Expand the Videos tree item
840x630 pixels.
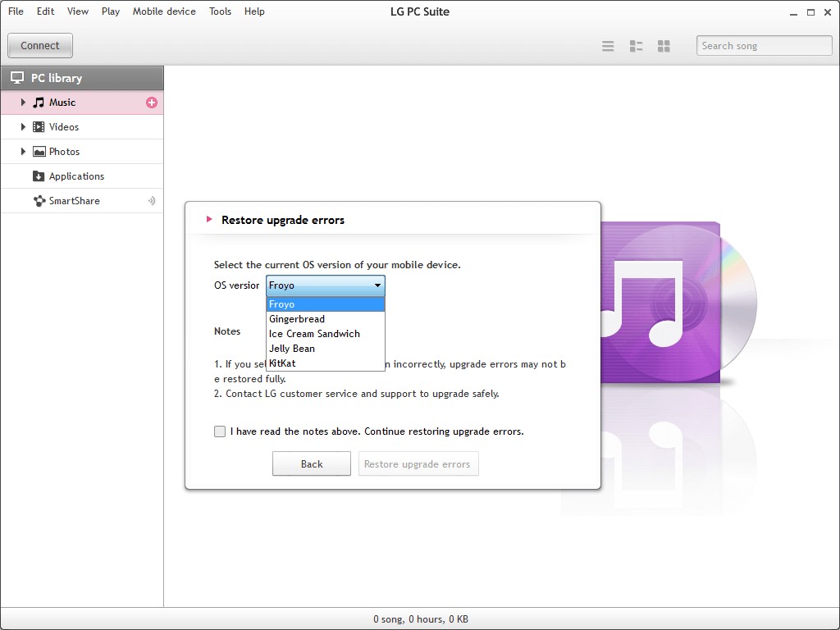point(22,127)
